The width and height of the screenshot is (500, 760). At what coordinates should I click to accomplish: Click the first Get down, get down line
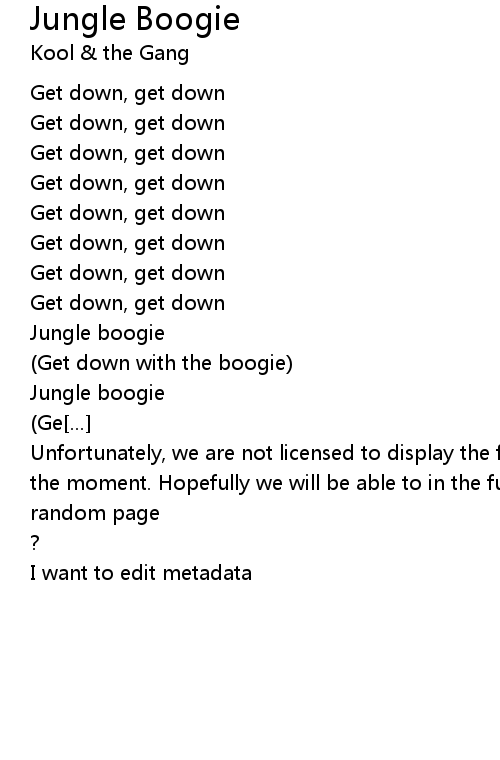(x=128, y=93)
